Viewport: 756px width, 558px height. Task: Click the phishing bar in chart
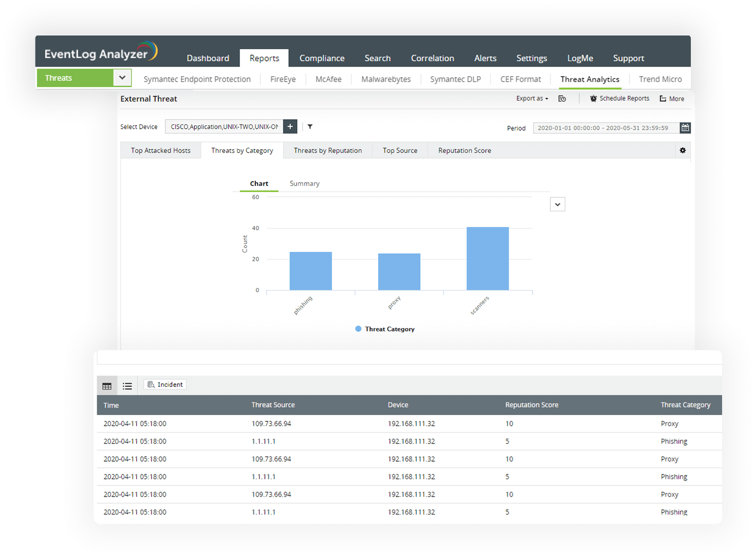point(310,271)
